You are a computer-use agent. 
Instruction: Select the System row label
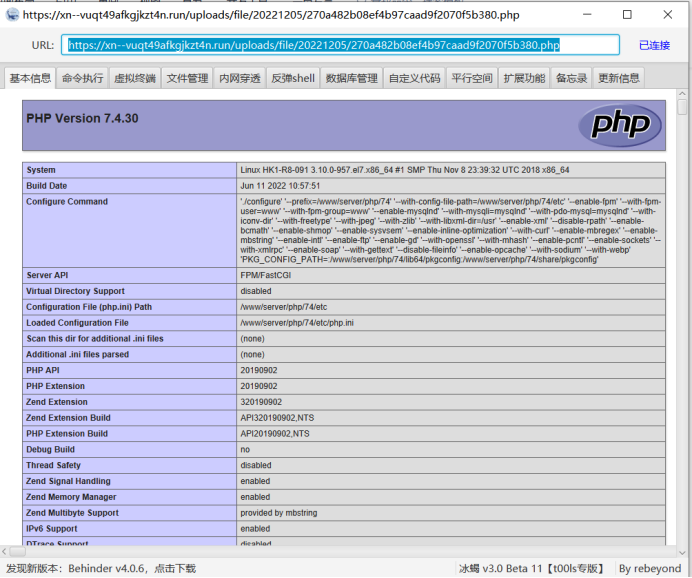click(x=41, y=170)
